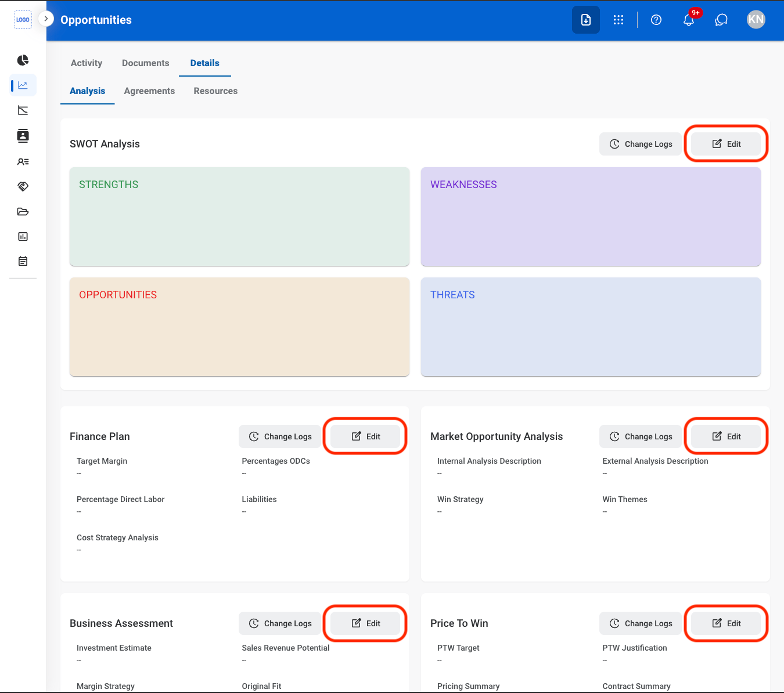
Task: Select the Details tab
Action: [x=205, y=63]
